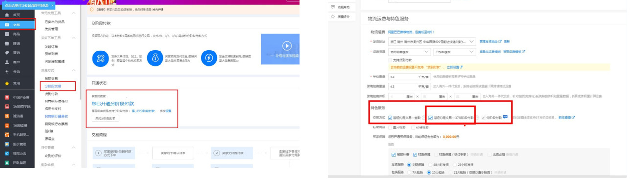644x179 pixels.
Task: Select 分阶段交易 in submenu
Action: click(x=53, y=86)
